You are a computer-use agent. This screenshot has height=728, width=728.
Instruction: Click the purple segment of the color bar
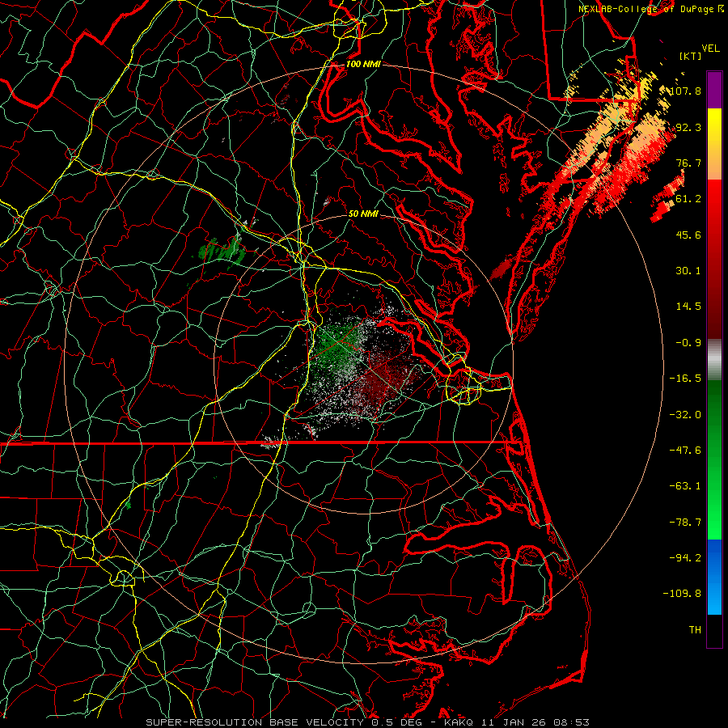714,90
